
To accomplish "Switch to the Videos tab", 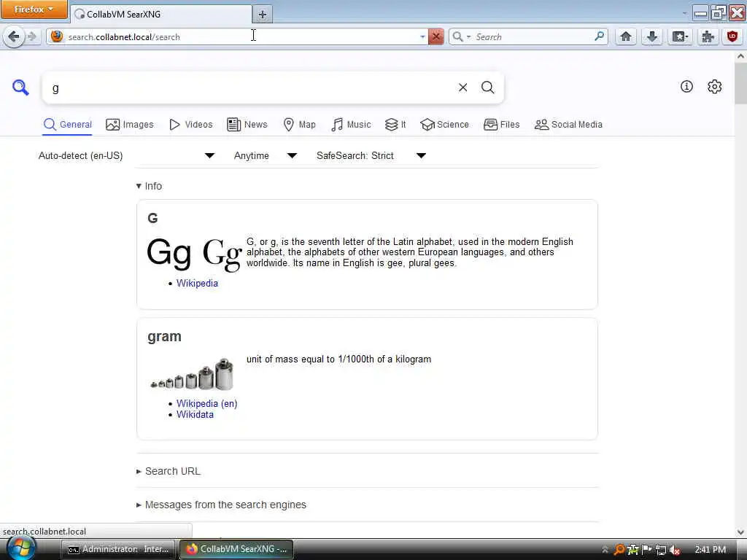I will coord(191,125).
